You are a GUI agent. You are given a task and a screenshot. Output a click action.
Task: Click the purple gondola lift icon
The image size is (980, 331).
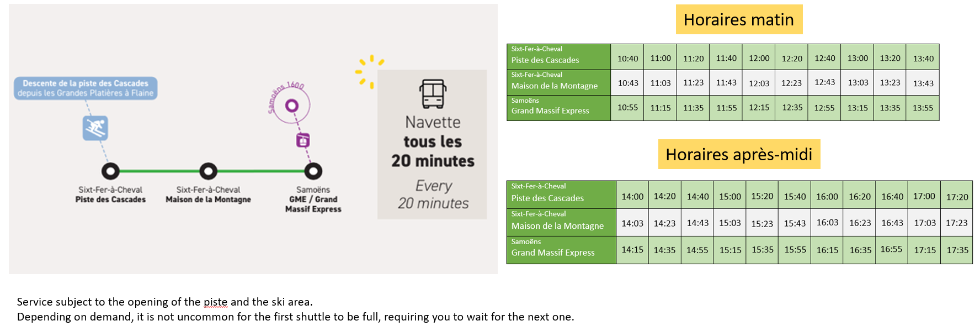303,140
